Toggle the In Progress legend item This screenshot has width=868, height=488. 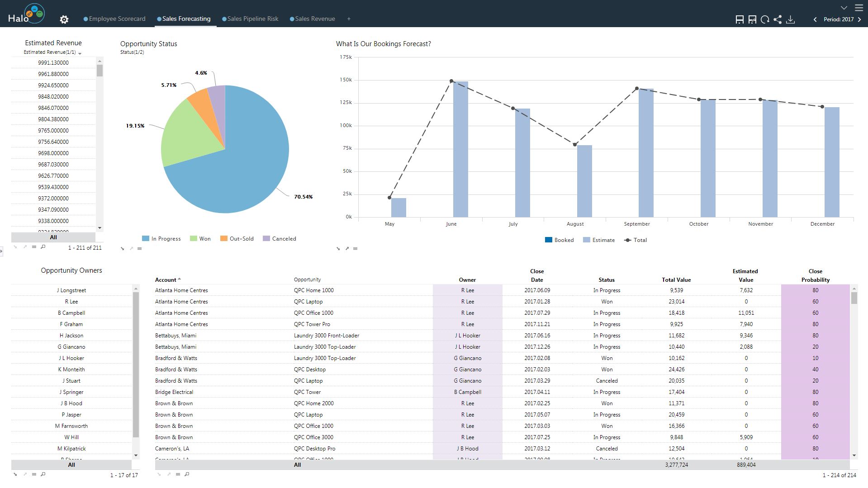161,239
